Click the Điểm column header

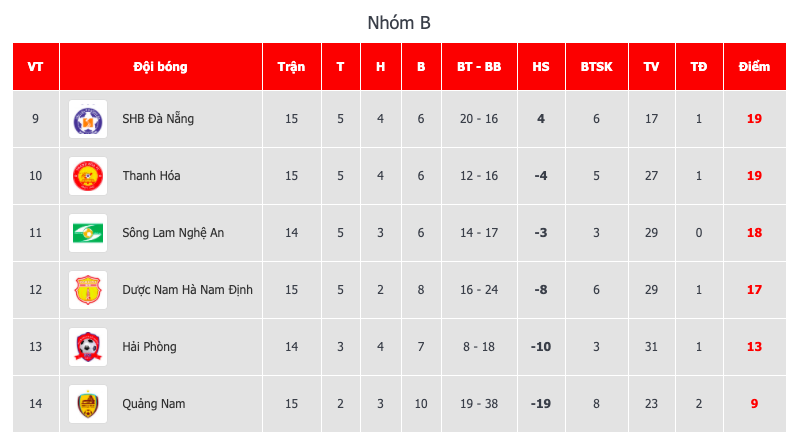coord(754,67)
